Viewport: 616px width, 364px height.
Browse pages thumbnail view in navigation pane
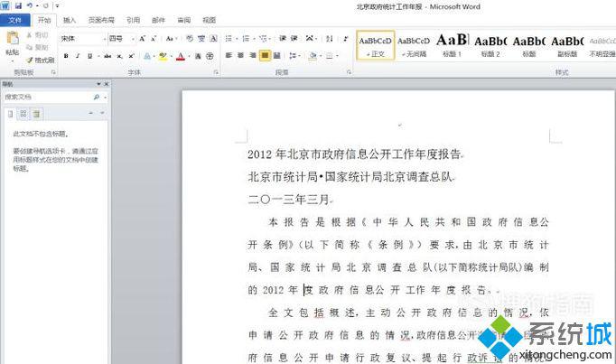[x=23, y=114]
